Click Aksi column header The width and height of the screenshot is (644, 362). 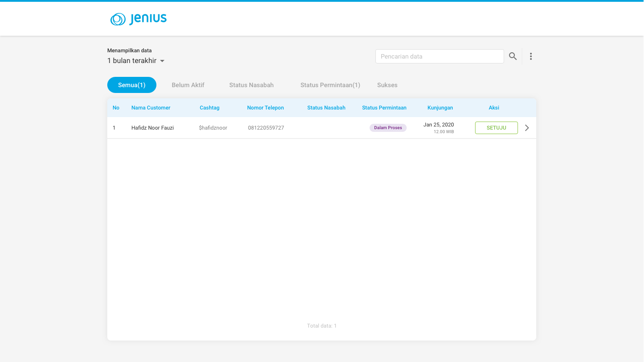tap(494, 108)
